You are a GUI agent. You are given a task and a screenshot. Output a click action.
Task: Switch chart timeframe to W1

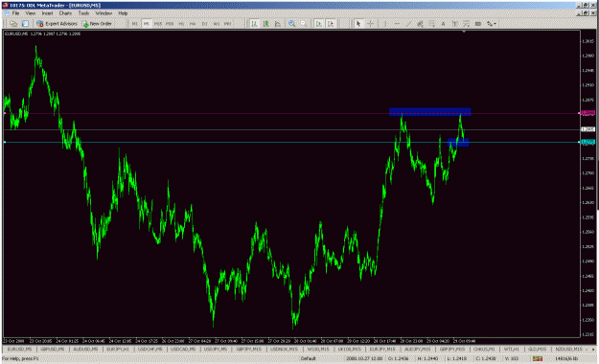click(216, 24)
